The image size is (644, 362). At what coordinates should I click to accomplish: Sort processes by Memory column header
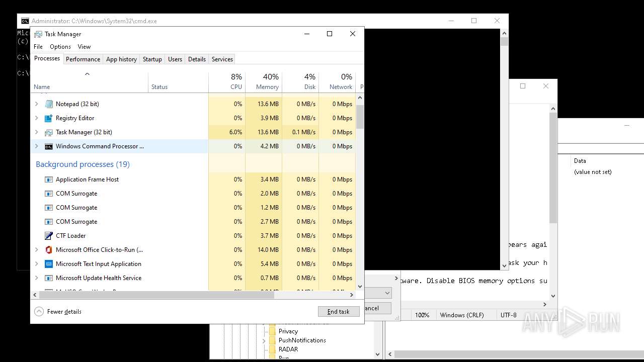(264, 82)
